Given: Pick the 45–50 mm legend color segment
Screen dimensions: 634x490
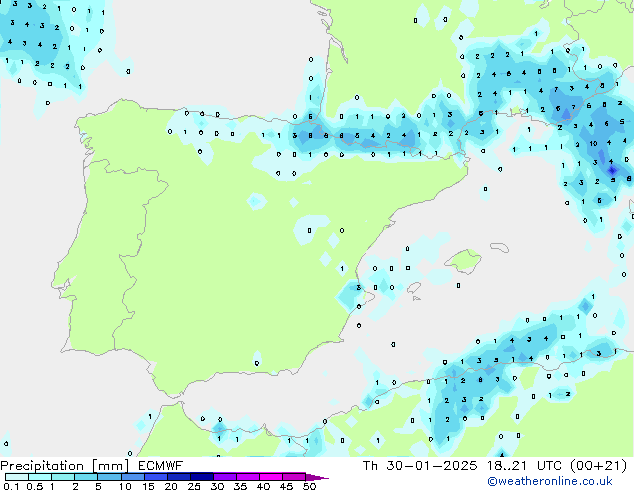Looking at the screenshot, I should (294, 477).
